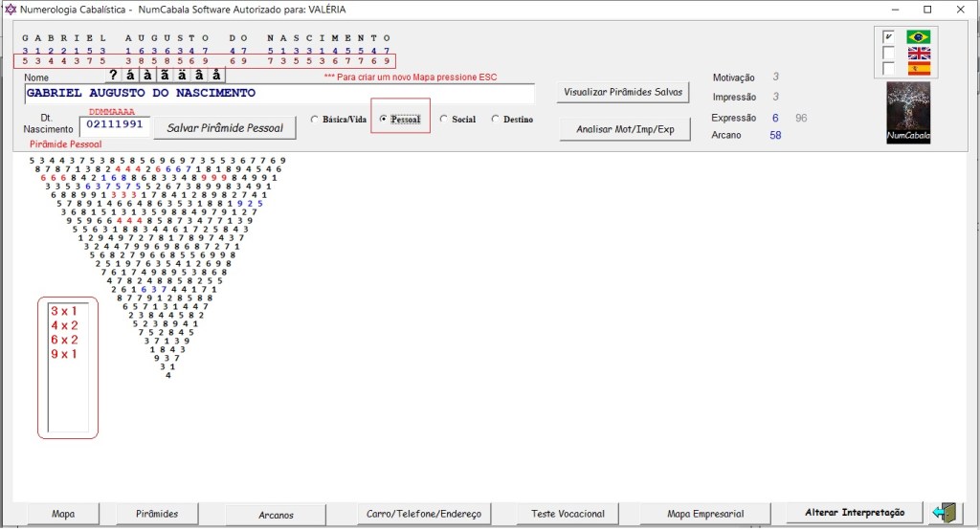Click the NumCabala tree logo image

[x=908, y=113]
